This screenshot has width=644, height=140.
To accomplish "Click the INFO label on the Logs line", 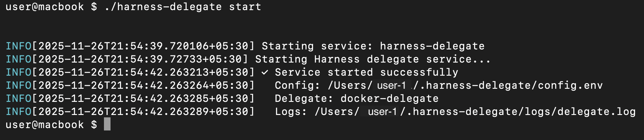I will 19,112.
